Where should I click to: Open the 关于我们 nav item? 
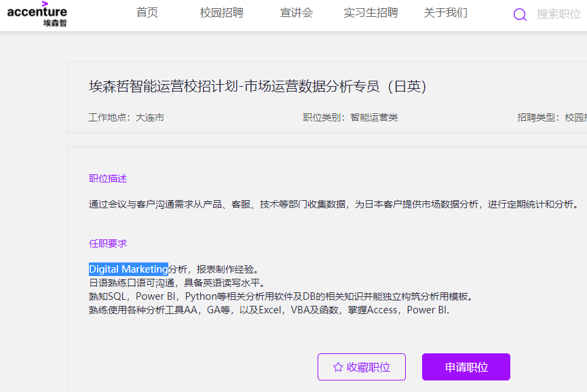pos(445,13)
